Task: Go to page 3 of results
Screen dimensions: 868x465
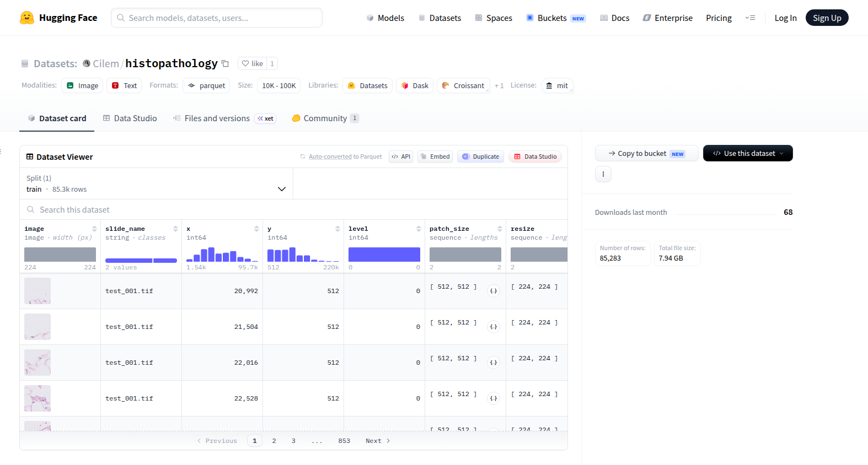Action: pos(293,441)
